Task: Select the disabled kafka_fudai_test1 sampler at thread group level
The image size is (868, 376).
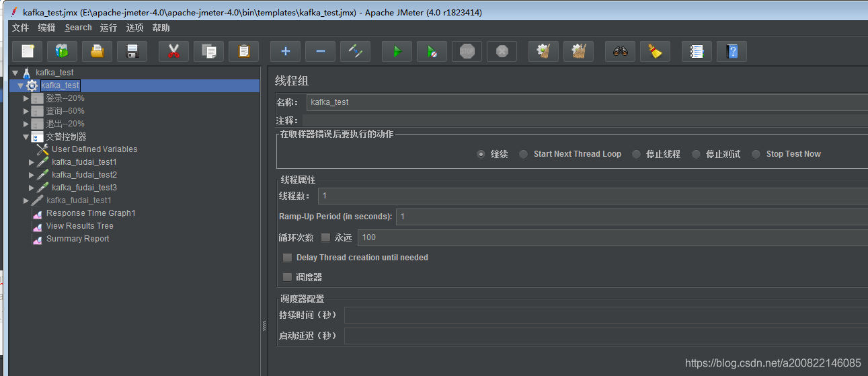Action: 79,200
